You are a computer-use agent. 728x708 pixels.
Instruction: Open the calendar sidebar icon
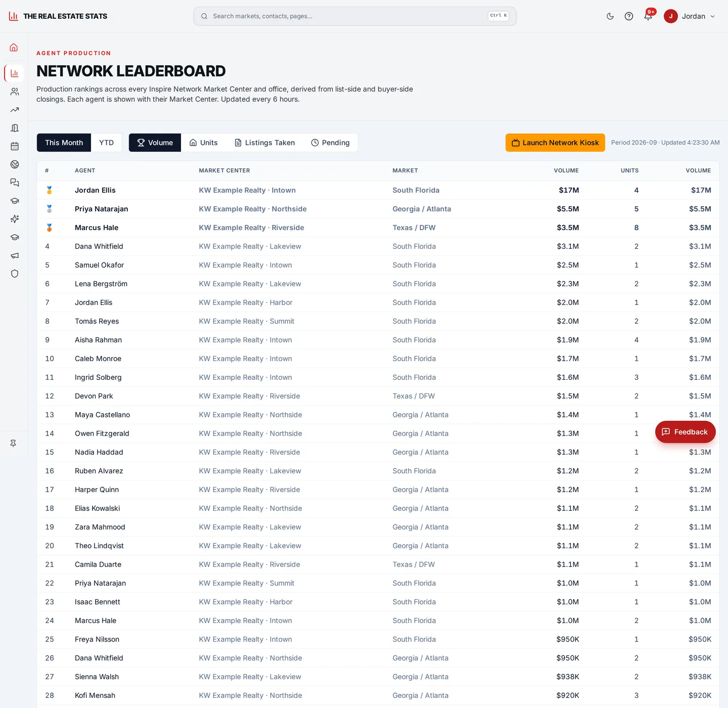pos(14,146)
